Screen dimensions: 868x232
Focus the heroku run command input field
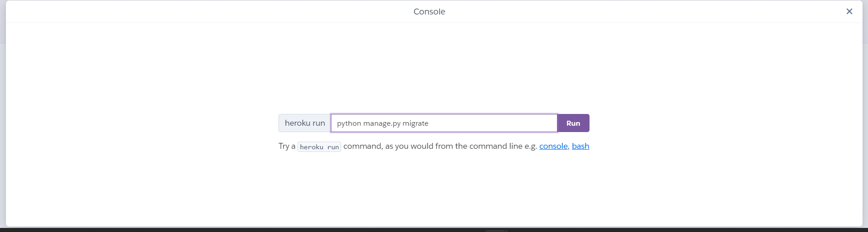point(443,123)
